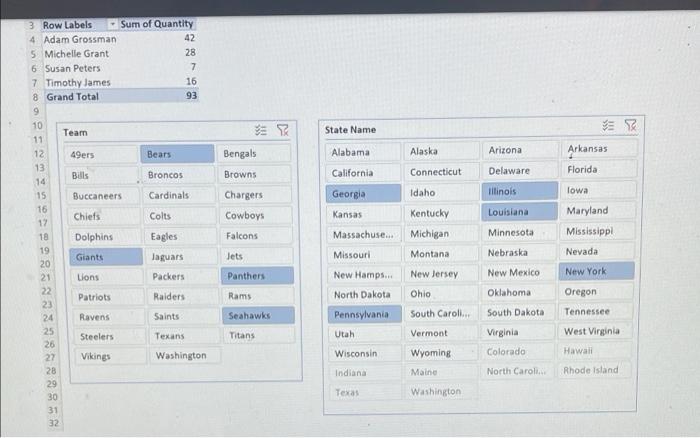Select row header 9
700x438 pixels.
tap(36, 111)
